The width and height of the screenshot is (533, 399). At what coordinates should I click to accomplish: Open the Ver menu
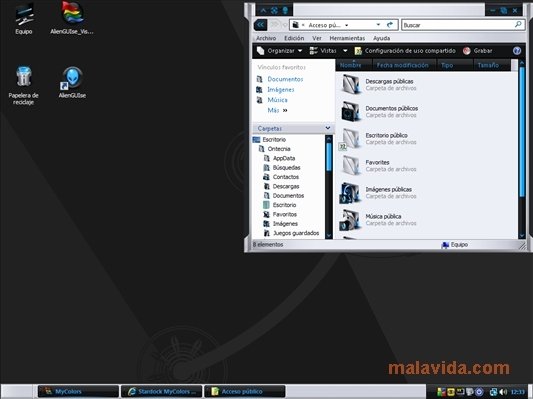317,38
